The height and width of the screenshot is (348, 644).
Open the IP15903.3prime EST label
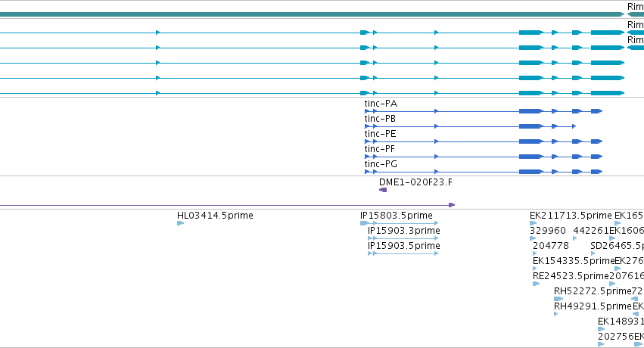tap(404, 231)
